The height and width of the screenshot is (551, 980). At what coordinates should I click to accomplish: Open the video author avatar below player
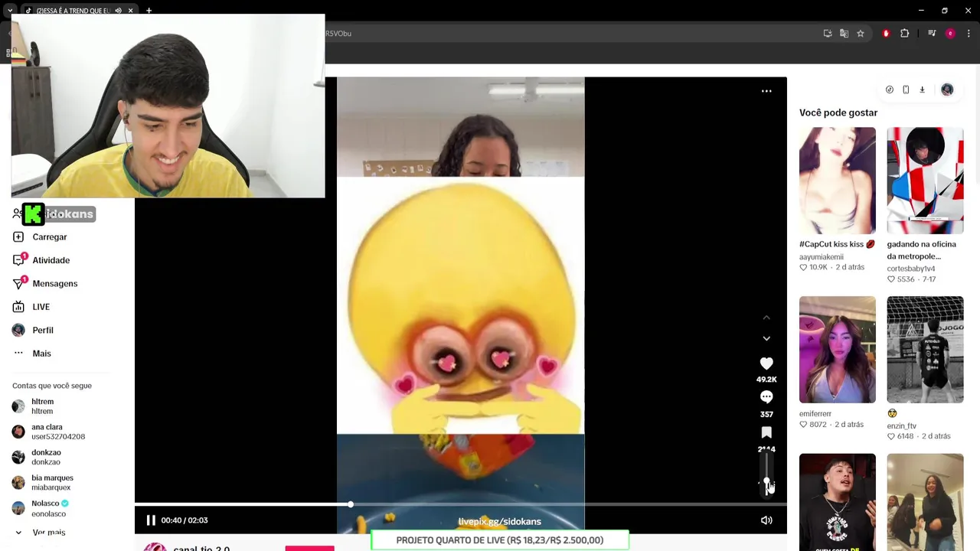coord(155,547)
